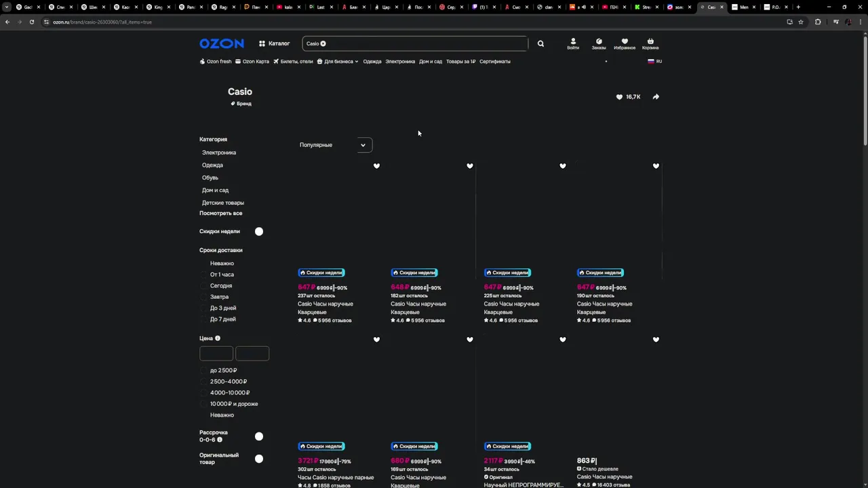Click Посмотреть все categories link
Screen dimensions: 868x488
(x=220, y=213)
